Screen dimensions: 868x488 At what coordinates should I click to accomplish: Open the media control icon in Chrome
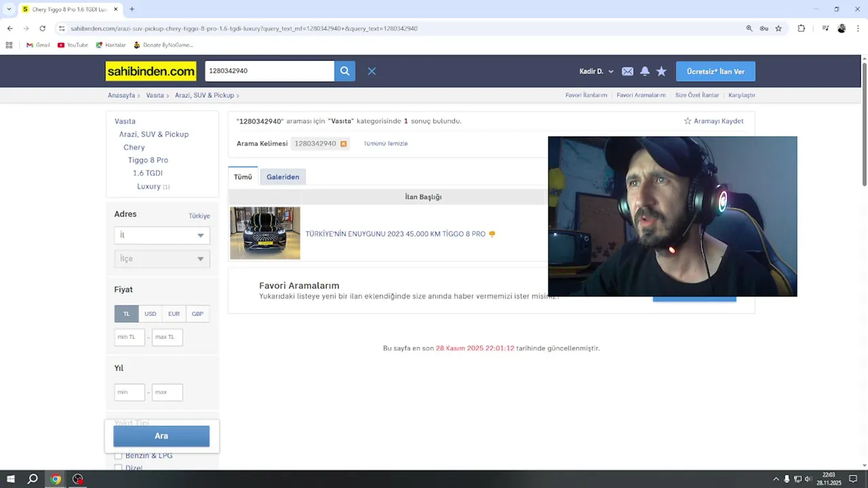(x=825, y=28)
